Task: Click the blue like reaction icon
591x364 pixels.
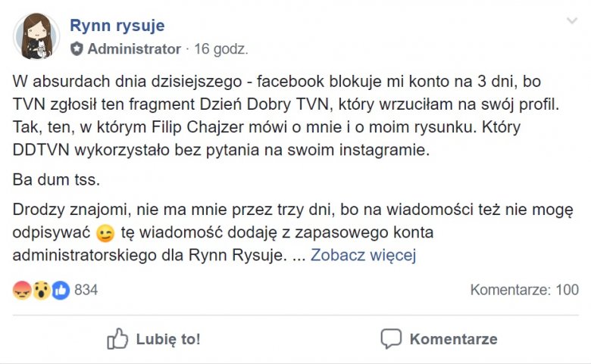Action: coord(60,290)
